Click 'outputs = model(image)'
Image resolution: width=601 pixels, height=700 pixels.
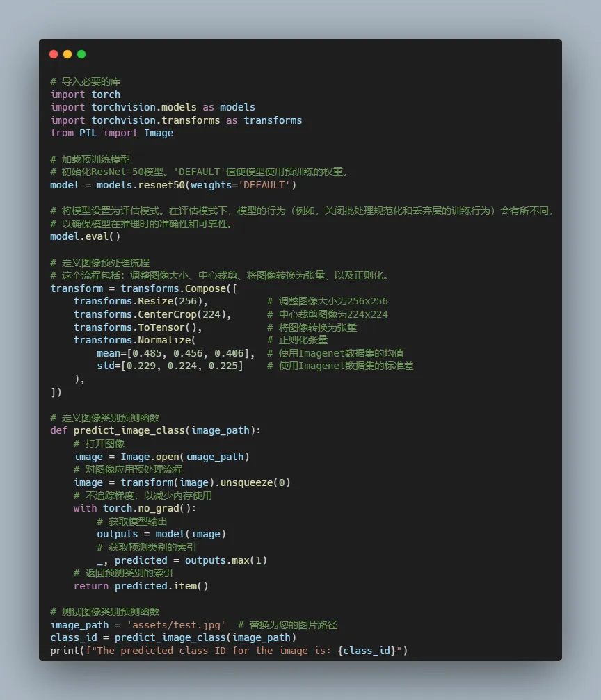(161, 535)
